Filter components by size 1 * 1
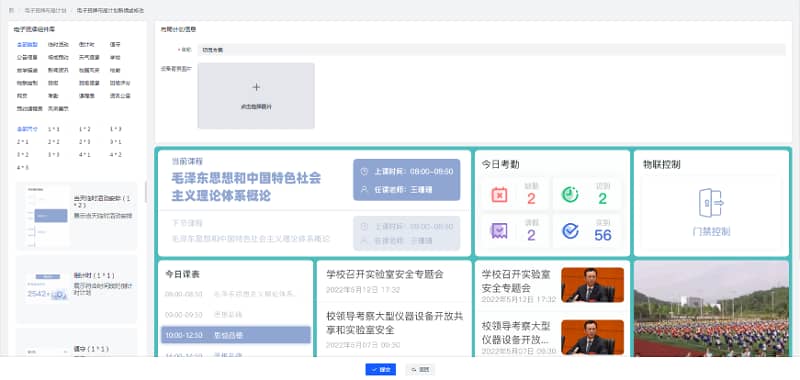The width and height of the screenshot is (800, 380). pyautogui.click(x=54, y=129)
